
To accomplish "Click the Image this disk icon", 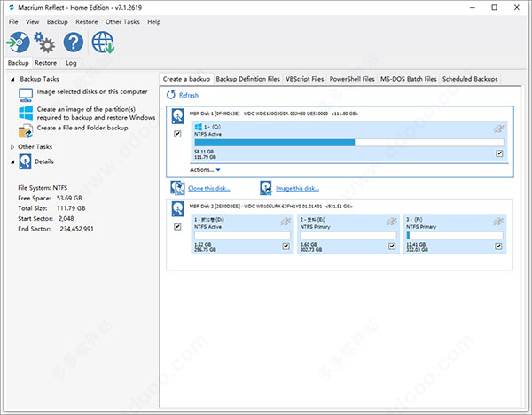I will coord(266,188).
